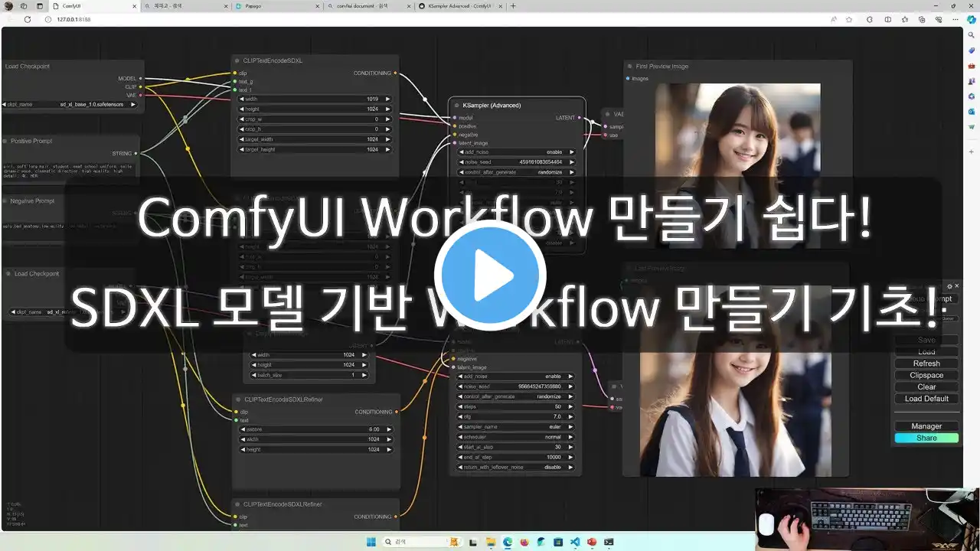Screen dimensions: 980x551
Task: Open the ComfyUI Manager
Action: tap(926, 426)
